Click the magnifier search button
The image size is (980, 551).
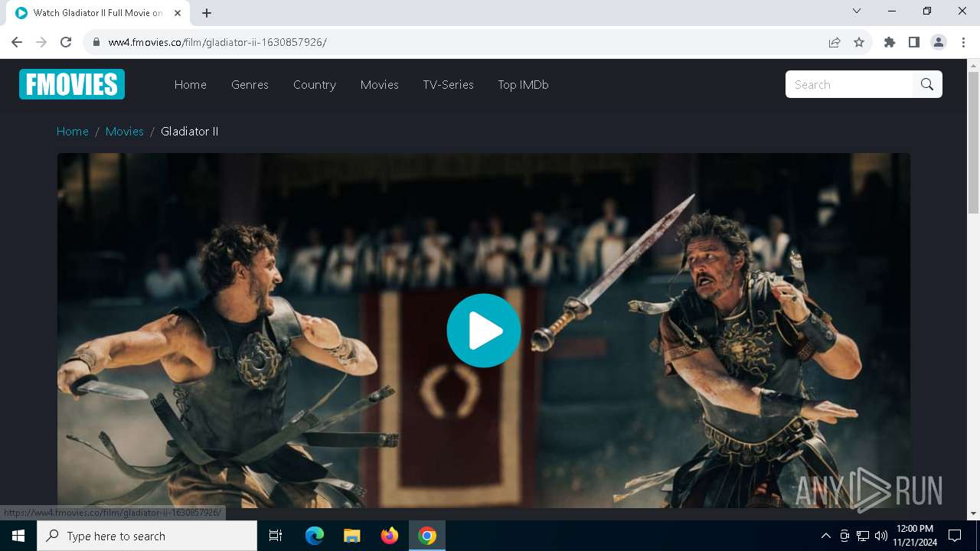point(927,84)
